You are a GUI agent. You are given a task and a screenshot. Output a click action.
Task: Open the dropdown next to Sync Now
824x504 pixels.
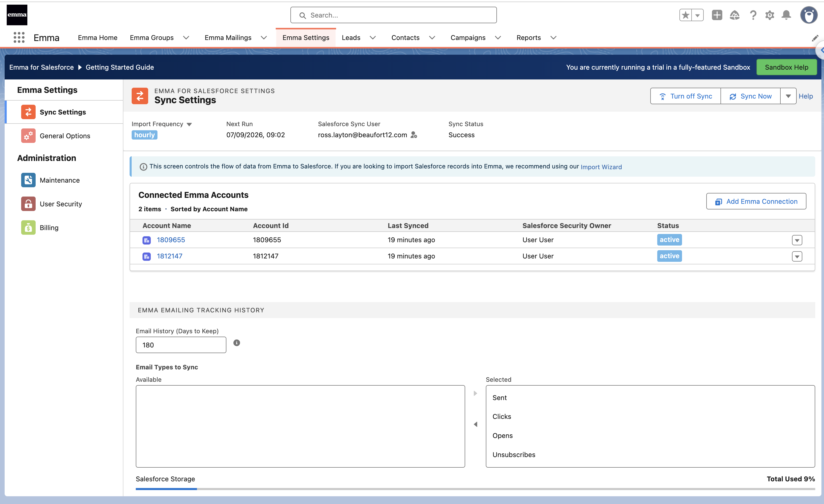pyautogui.click(x=788, y=96)
